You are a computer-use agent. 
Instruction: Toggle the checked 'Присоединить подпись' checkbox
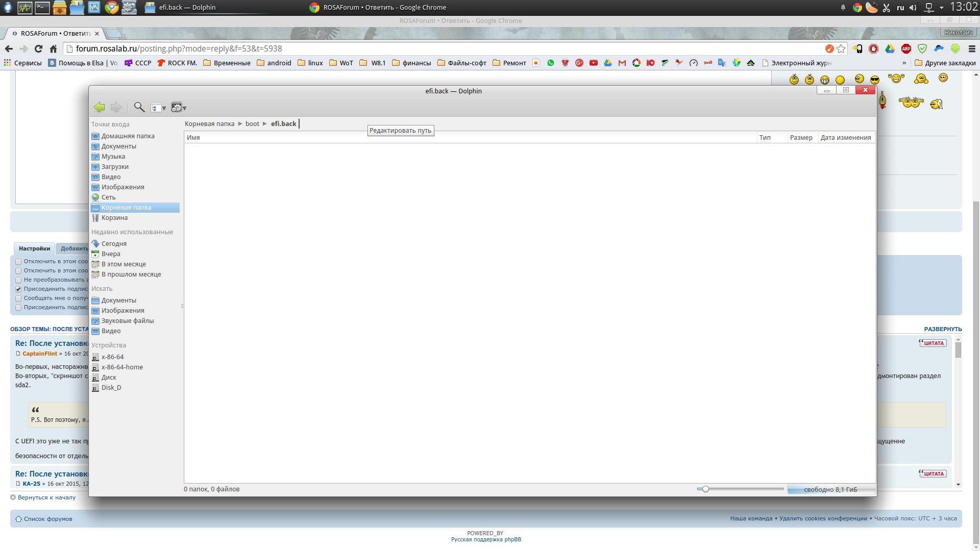point(18,289)
